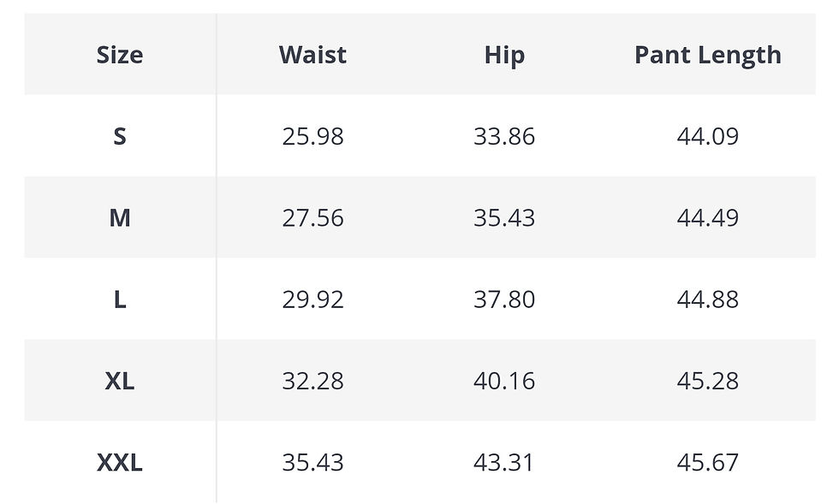Image resolution: width=839 pixels, height=504 pixels.
Task: Select the S size row label
Action: (120, 136)
